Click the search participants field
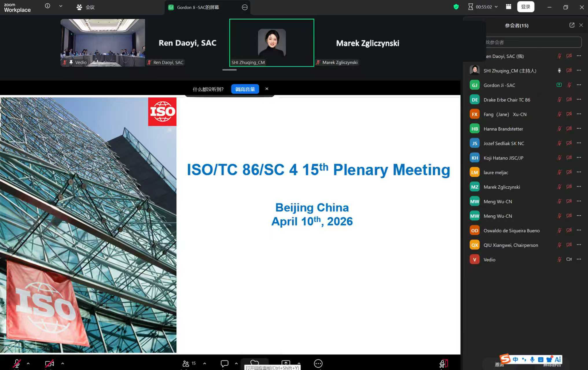Image resolution: width=588 pixels, height=370 pixels. click(532, 42)
